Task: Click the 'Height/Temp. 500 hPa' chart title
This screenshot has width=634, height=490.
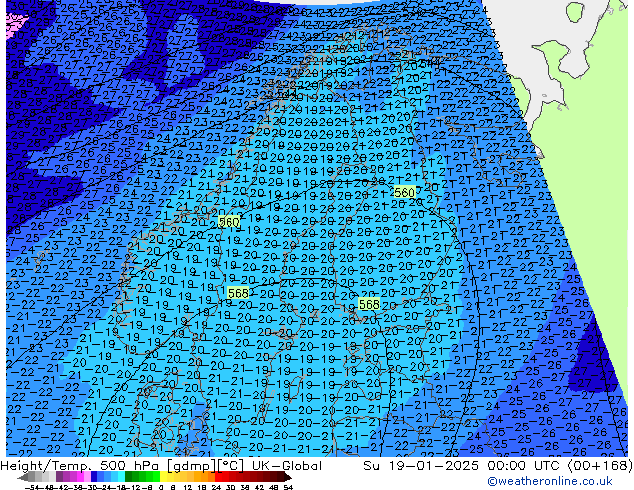Action: (81, 466)
